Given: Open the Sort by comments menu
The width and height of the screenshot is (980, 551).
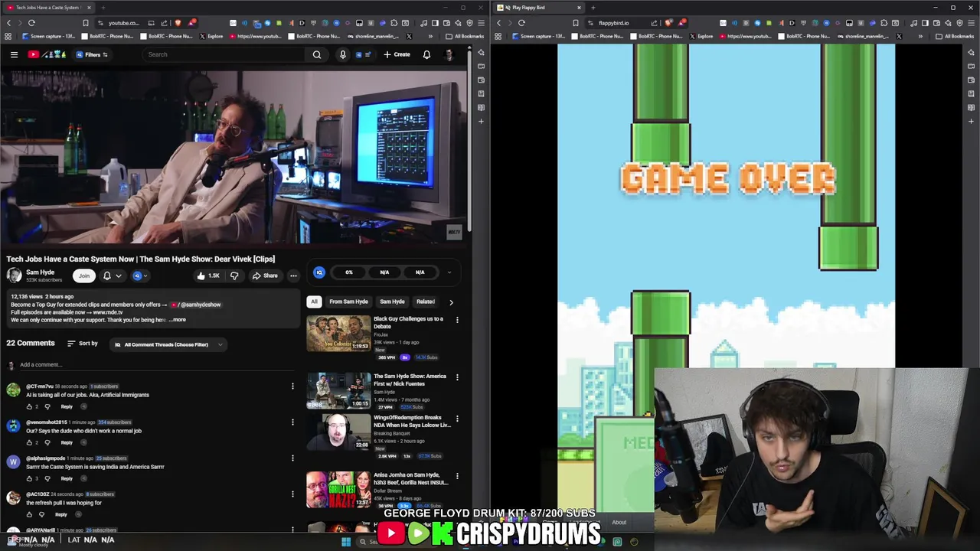Looking at the screenshot, I should pos(83,344).
